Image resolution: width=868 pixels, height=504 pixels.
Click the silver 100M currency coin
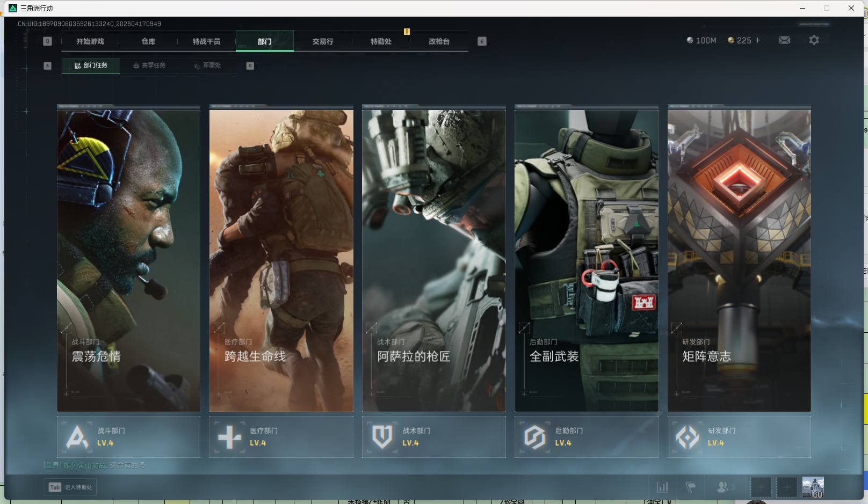690,40
